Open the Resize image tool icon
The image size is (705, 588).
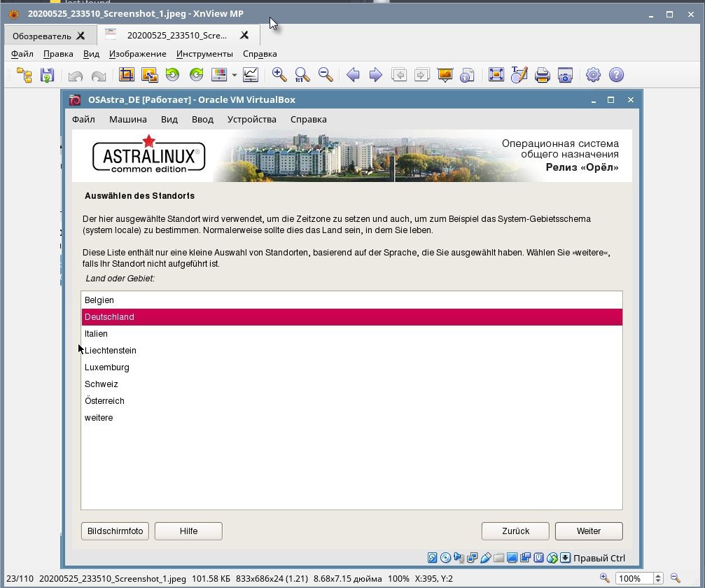149,75
